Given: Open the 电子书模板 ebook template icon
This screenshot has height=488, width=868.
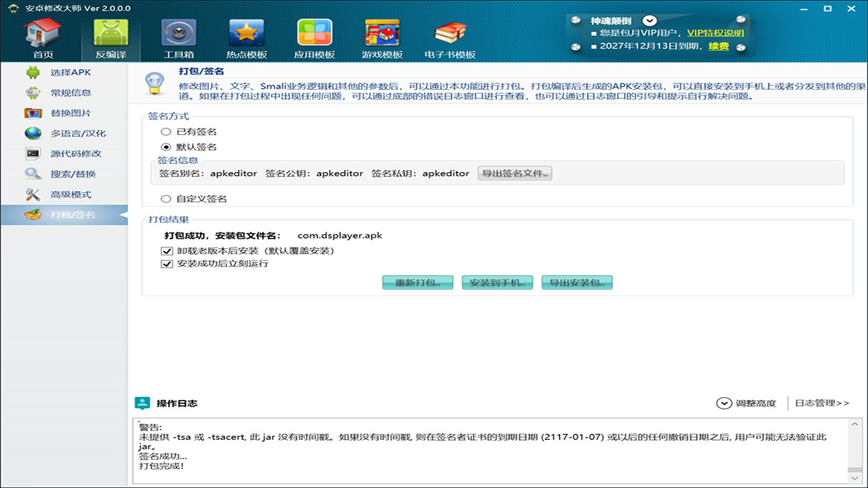Looking at the screenshot, I should tap(450, 33).
